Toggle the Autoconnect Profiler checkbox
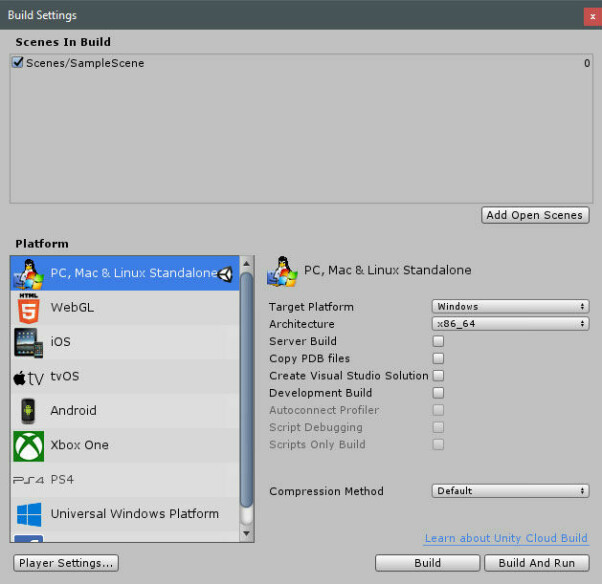 click(438, 410)
